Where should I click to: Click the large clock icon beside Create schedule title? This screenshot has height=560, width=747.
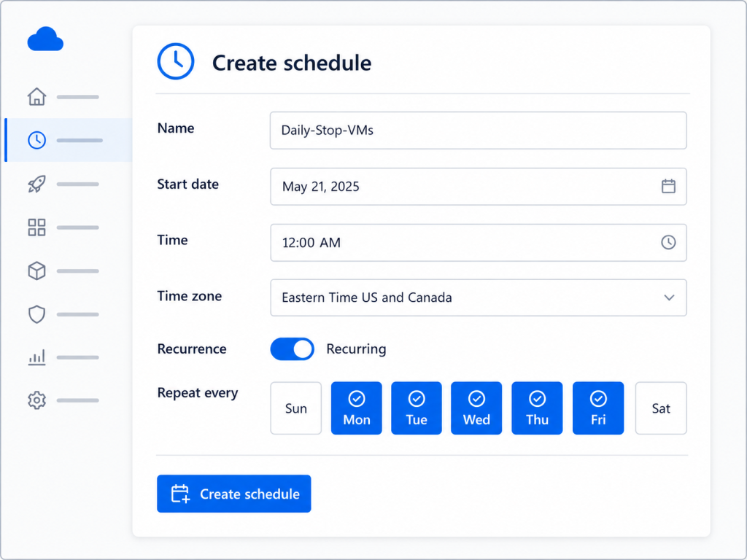(x=176, y=61)
